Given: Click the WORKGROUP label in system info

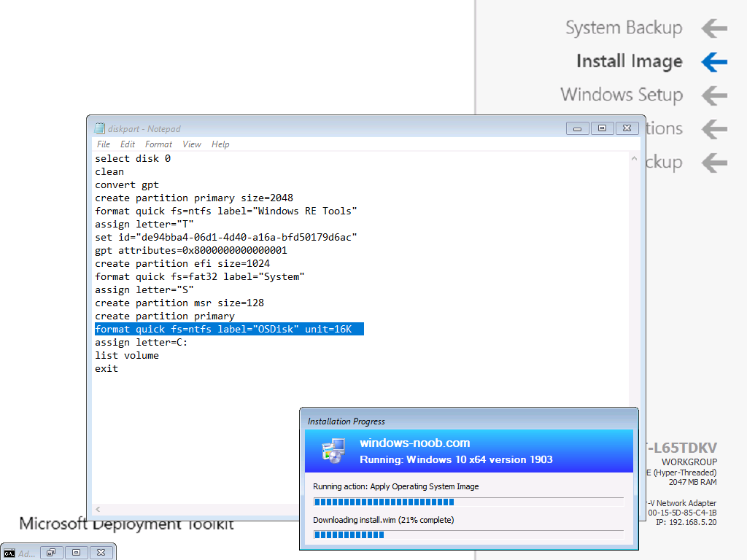Looking at the screenshot, I should click(689, 462).
